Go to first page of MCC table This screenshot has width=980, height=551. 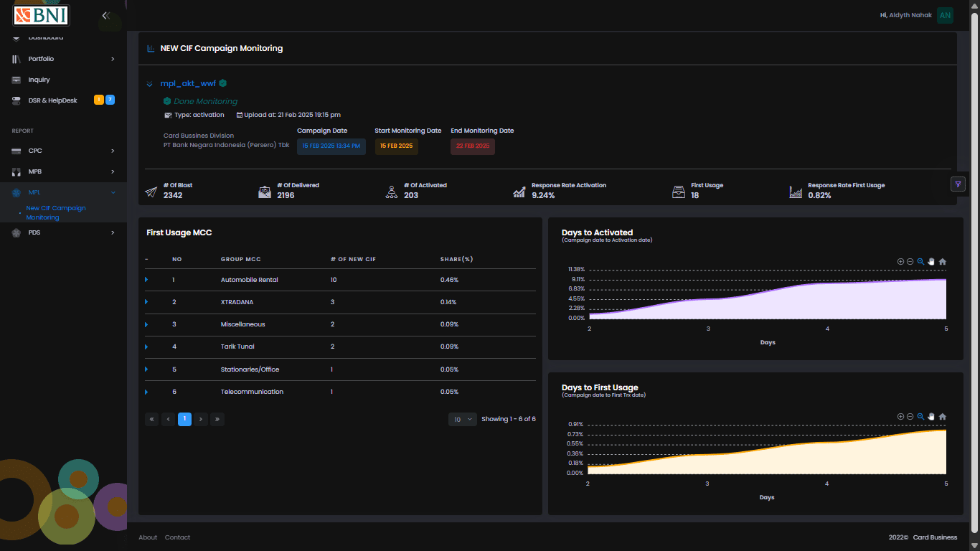151,419
